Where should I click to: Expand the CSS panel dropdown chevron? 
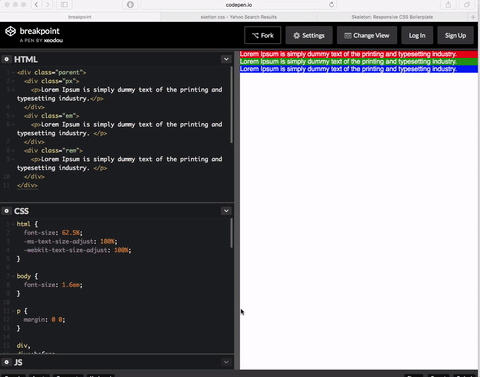pos(226,211)
